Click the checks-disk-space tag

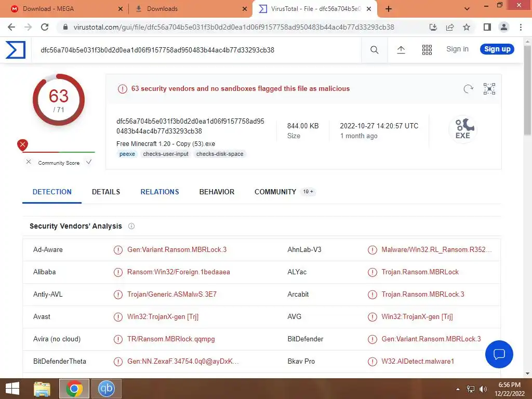[220, 154]
